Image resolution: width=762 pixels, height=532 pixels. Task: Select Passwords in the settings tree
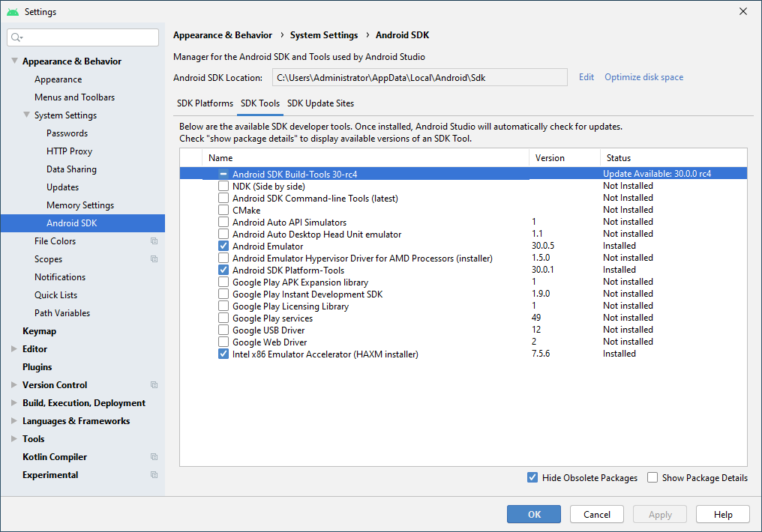click(x=67, y=133)
